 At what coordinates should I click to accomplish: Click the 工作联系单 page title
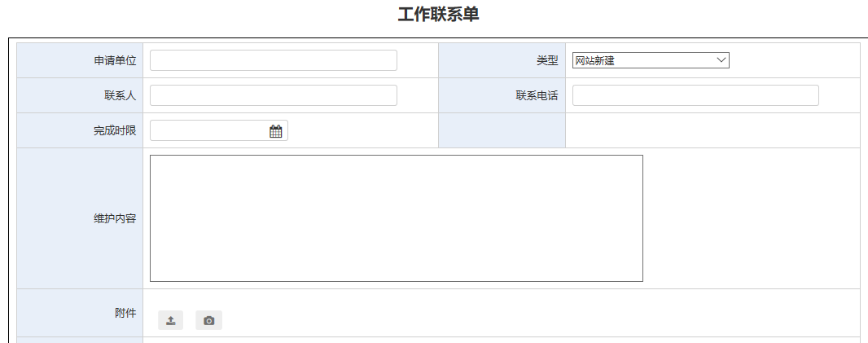[438, 15]
